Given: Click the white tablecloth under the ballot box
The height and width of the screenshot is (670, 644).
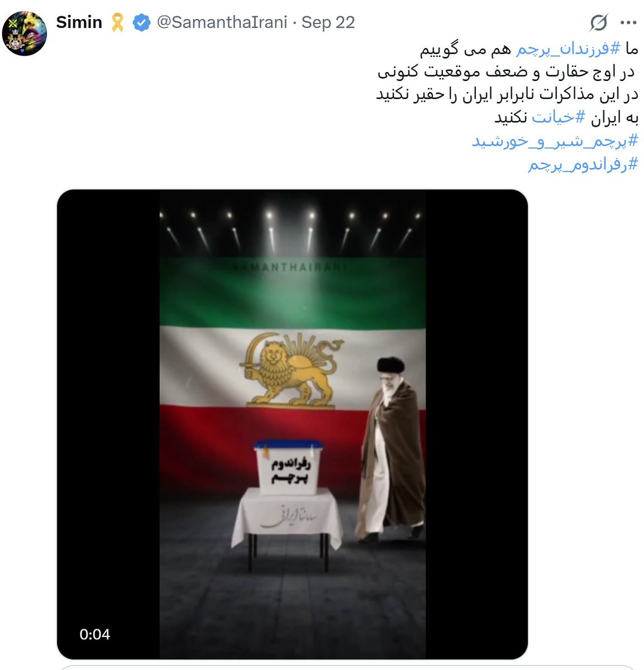Looking at the screenshot, I should tap(287, 517).
